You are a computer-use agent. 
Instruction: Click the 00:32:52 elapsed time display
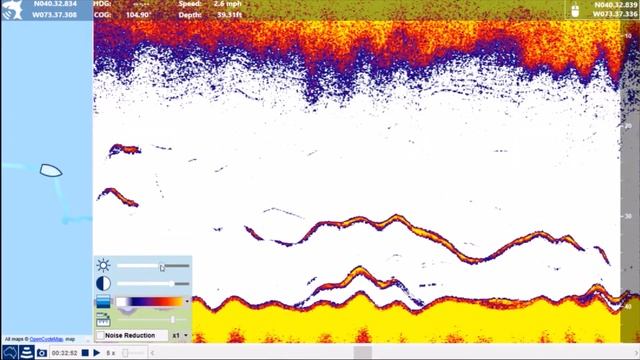64,353
